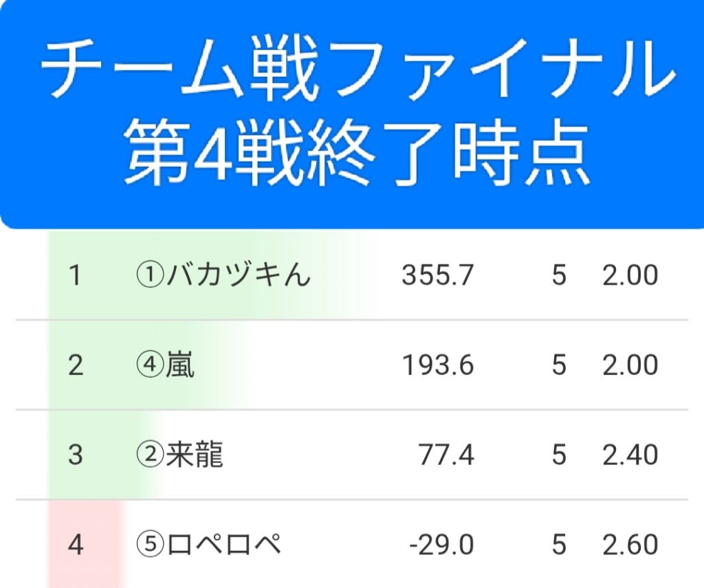Select the ④嵐 team name
The height and width of the screenshot is (588, 704).
tap(166, 365)
